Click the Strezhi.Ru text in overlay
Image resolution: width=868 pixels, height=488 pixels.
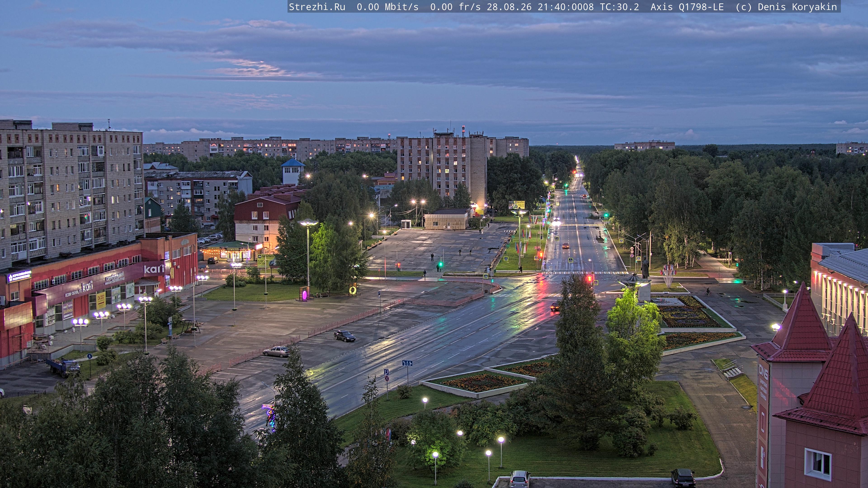point(317,7)
